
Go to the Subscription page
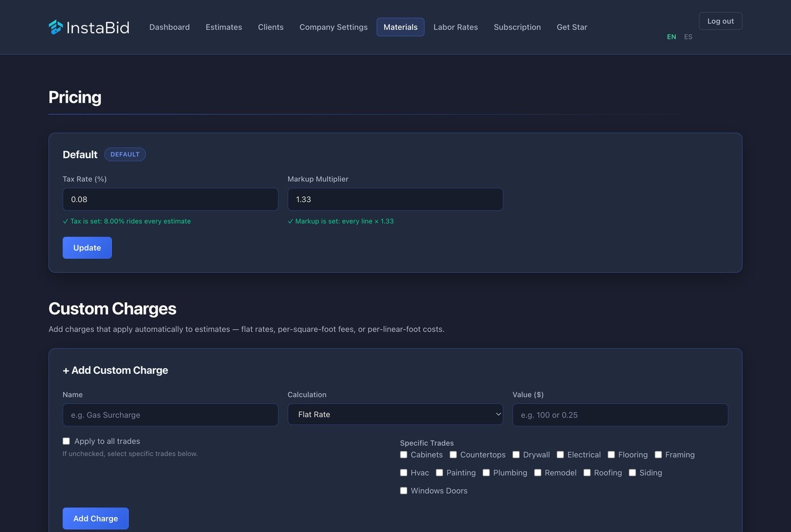[x=517, y=27]
